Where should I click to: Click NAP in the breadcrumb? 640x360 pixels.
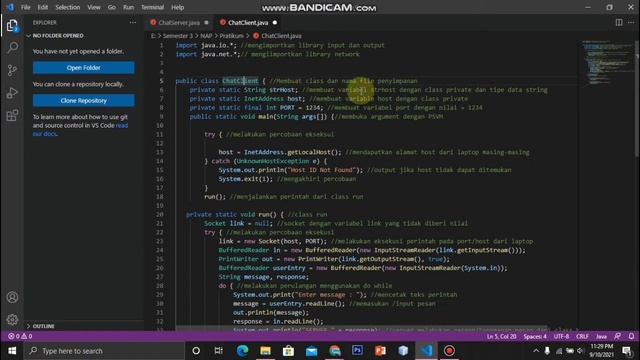(x=206, y=36)
